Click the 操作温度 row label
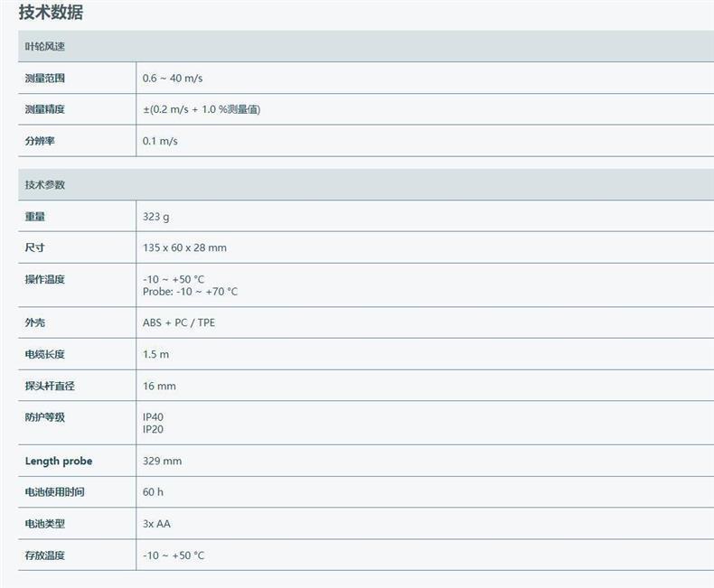This screenshot has height=588, width=714. tap(44, 279)
